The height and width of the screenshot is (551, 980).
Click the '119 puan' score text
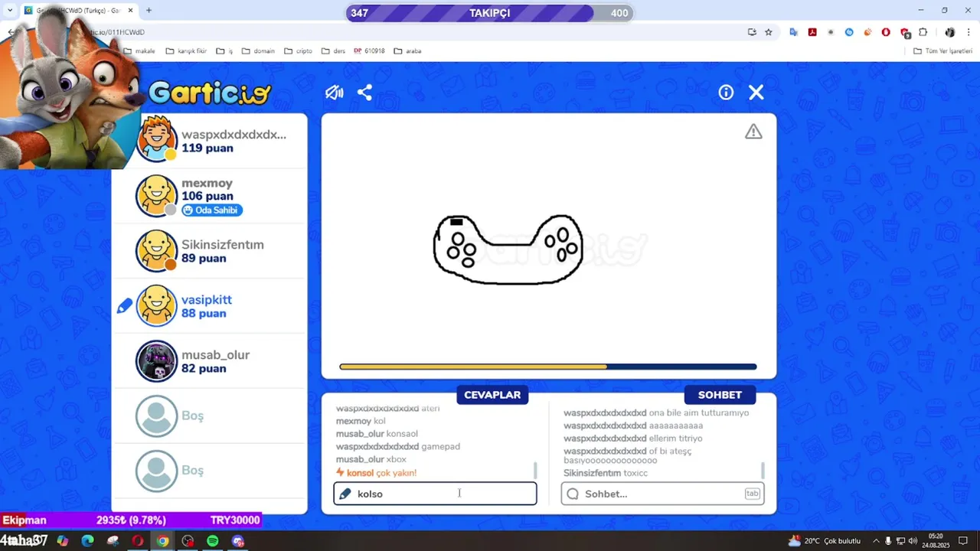click(207, 148)
